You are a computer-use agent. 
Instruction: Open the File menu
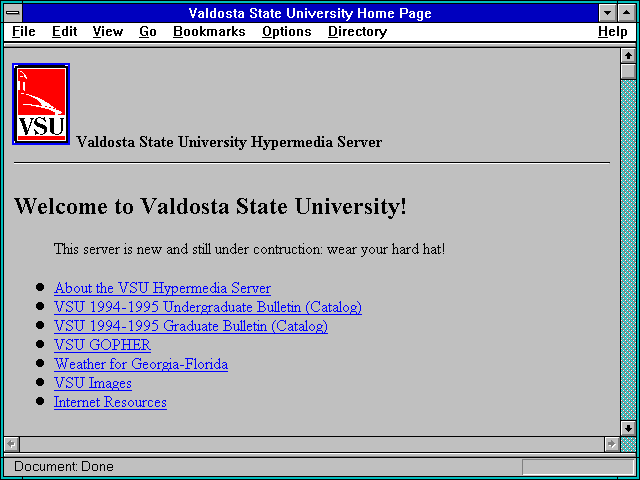click(24, 32)
